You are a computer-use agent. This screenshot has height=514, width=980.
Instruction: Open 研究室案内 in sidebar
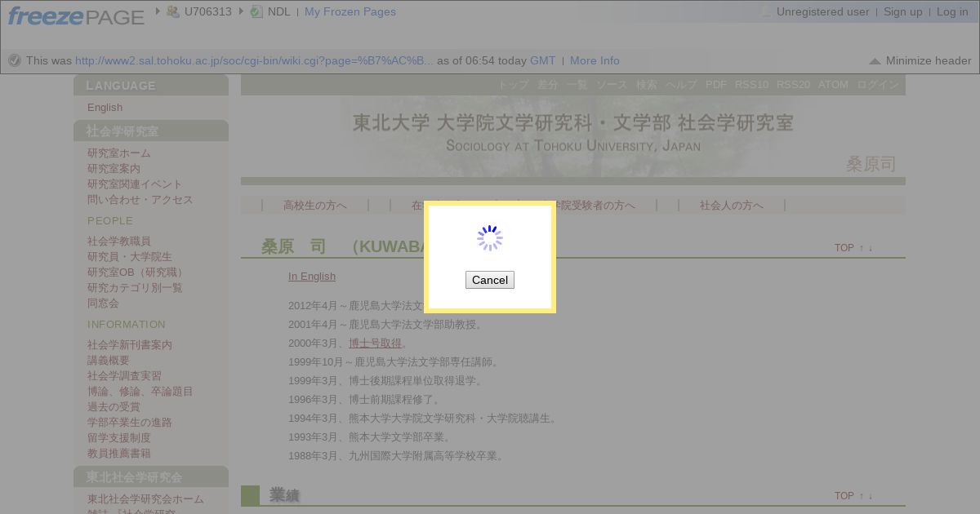click(114, 168)
